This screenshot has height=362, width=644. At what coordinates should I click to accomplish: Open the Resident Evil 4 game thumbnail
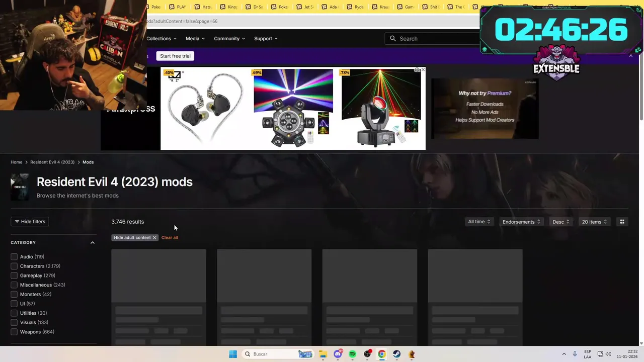(x=20, y=187)
